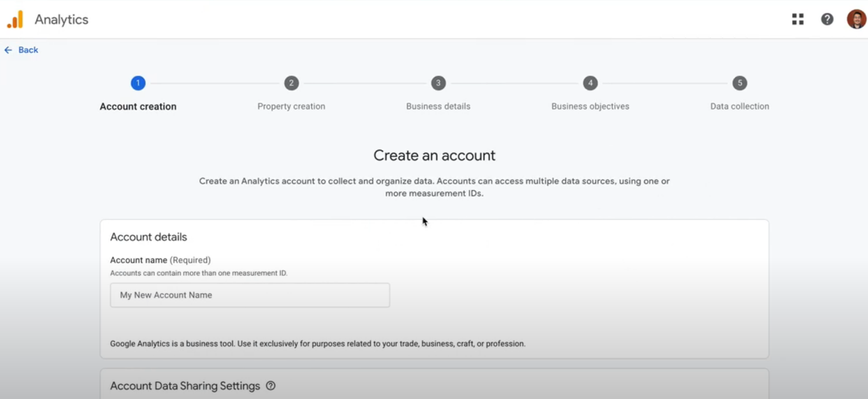Open the Google apps grid icon
Image resolution: width=868 pixels, height=399 pixels.
[x=798, y=19]
